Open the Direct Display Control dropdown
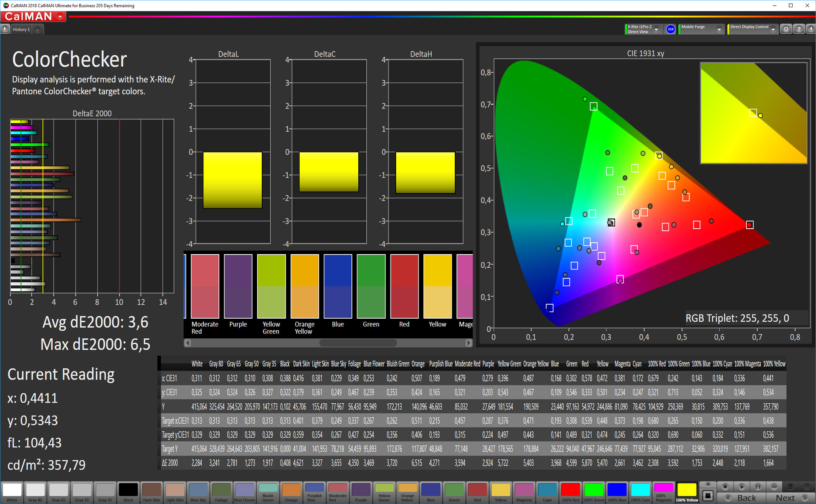Screen dimensions: 816x504 click(773, 29)
